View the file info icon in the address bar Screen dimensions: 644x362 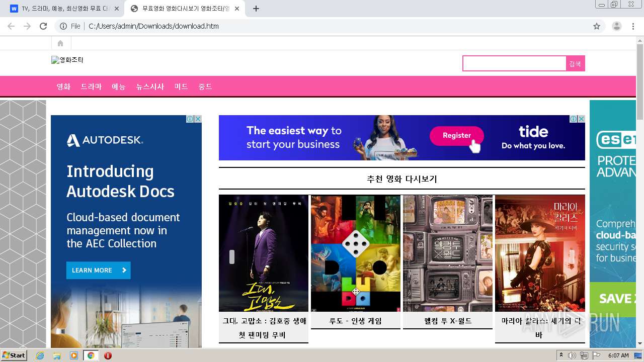click(x=63, y=26)
